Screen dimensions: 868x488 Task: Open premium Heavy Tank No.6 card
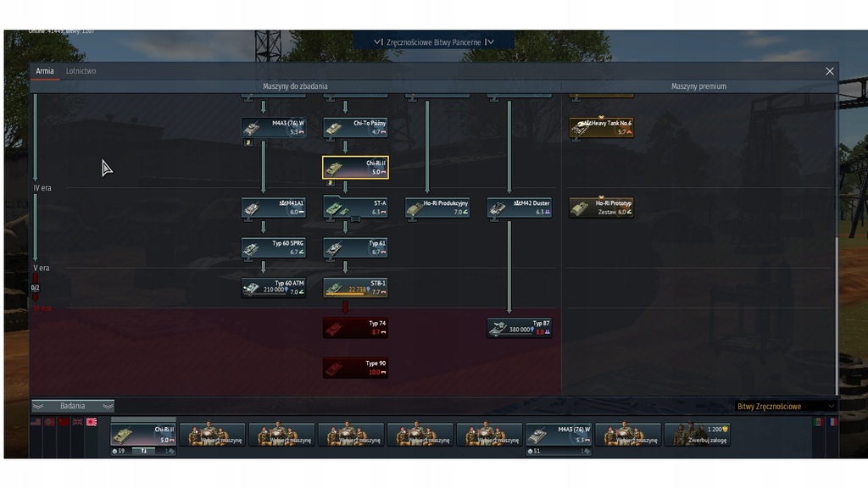coord(601,127)
